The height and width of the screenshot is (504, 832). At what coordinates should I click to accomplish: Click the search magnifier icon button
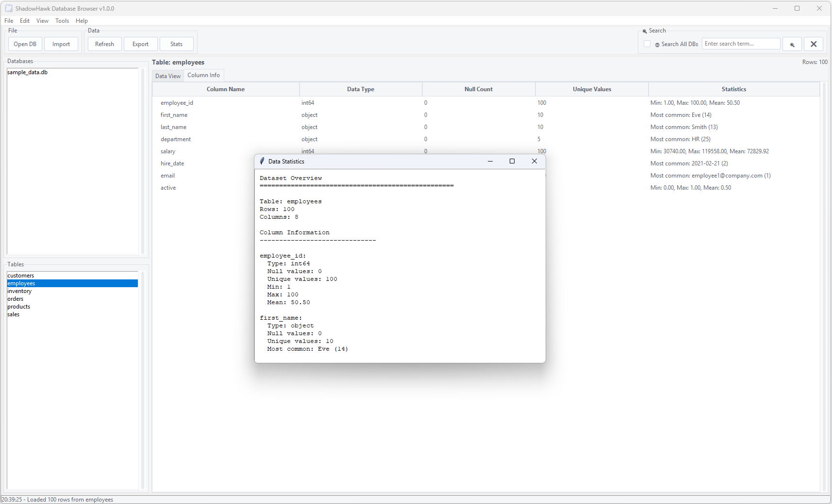point(792,44)
